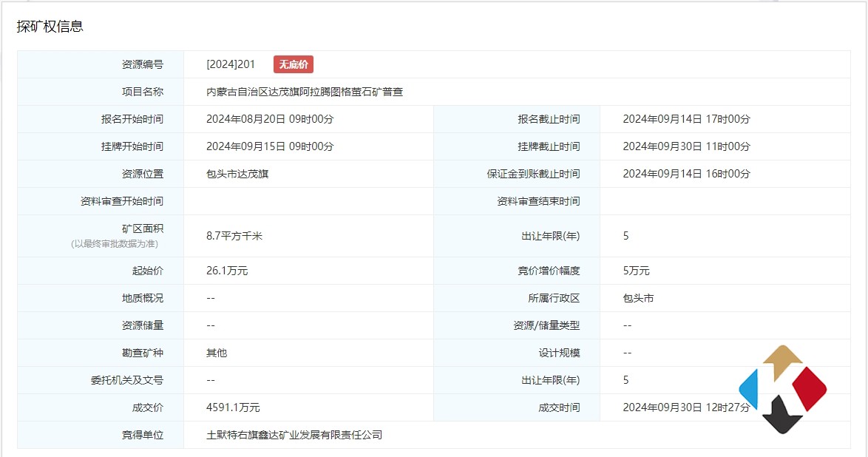Select the transaction price 4591.1万元
The image size is (868, 457).
coord(233,407)
